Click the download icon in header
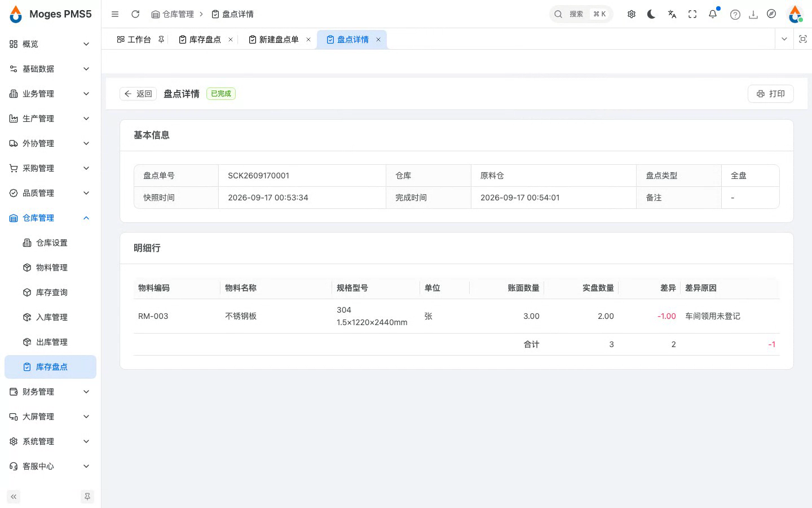The height and width of the screenshot is (508, 812). point(753,15)
